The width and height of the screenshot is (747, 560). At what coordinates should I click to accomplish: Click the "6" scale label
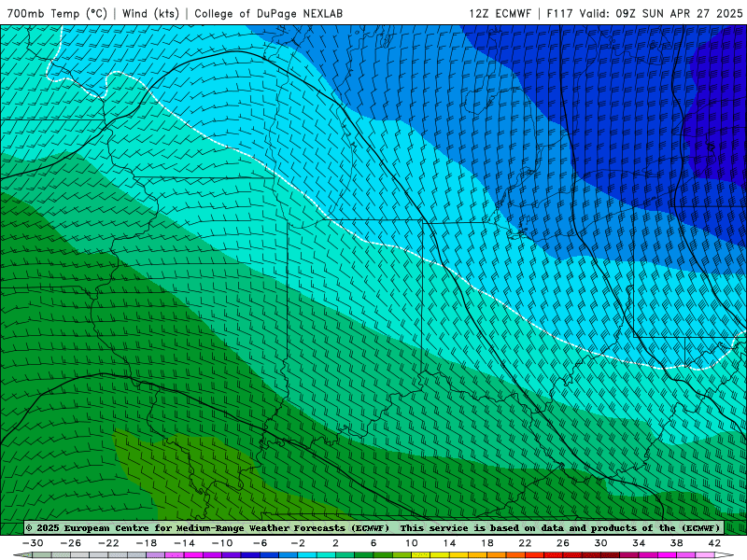pos(373,543)
